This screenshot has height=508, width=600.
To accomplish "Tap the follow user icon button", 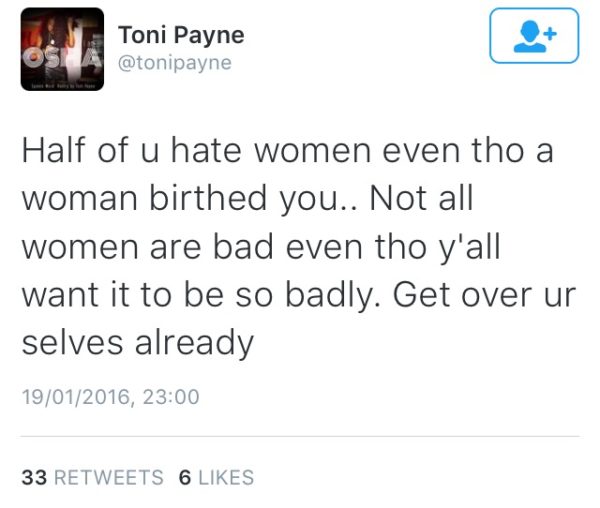I will pyautogui.click(x=534, y=36).
